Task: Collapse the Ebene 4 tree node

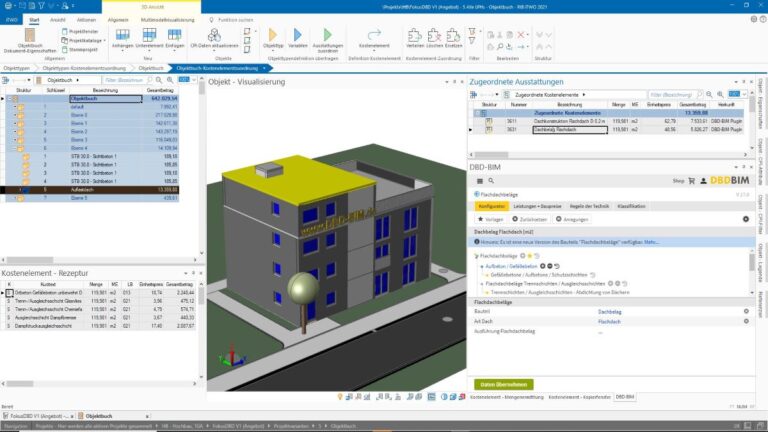Action: point(15,147)
